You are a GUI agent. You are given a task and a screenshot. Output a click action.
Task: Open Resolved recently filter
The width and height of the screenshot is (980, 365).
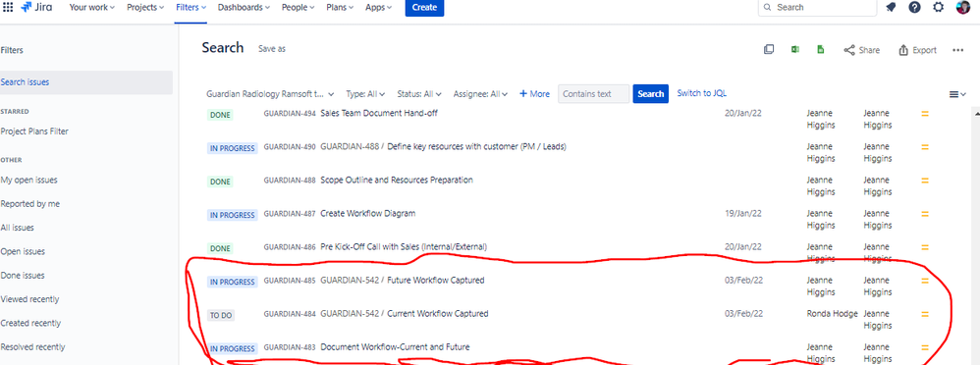click(32, 347)
